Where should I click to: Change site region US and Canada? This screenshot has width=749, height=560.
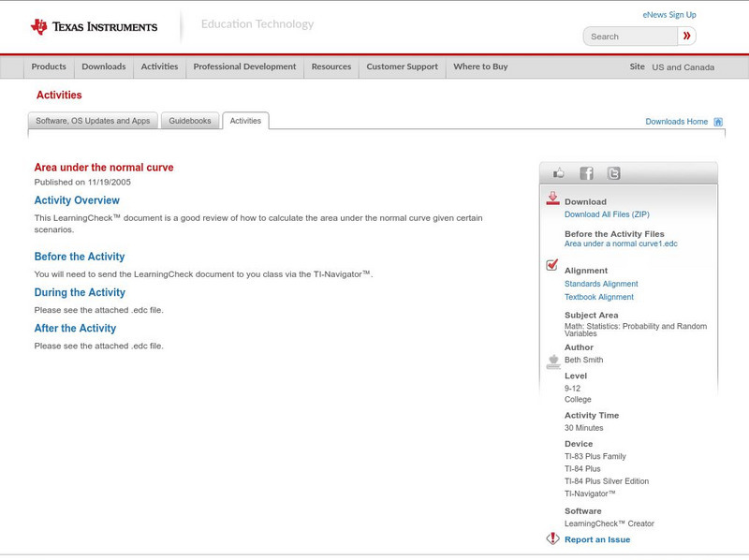(683, 67)
